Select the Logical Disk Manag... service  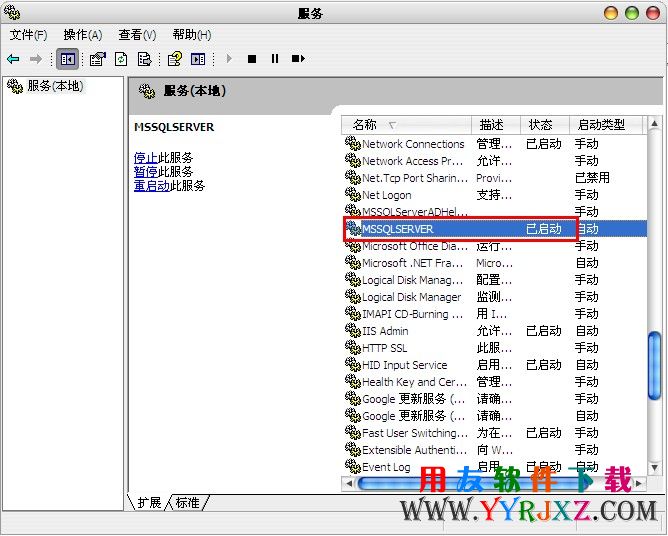pyautogui.click(x=495, y=280)
